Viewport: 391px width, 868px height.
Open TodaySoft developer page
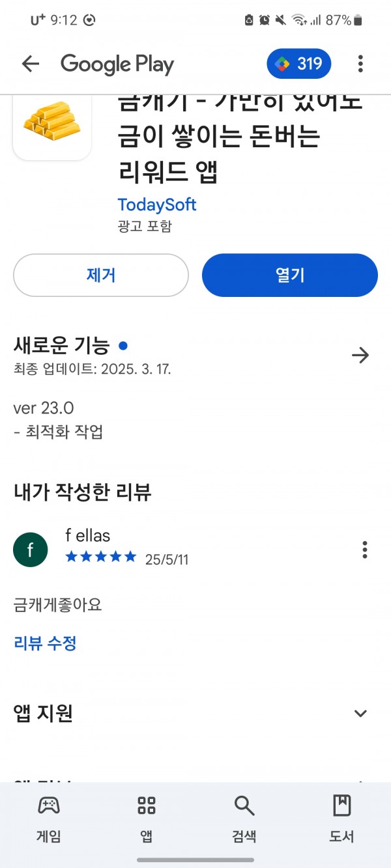pos(157,204)
